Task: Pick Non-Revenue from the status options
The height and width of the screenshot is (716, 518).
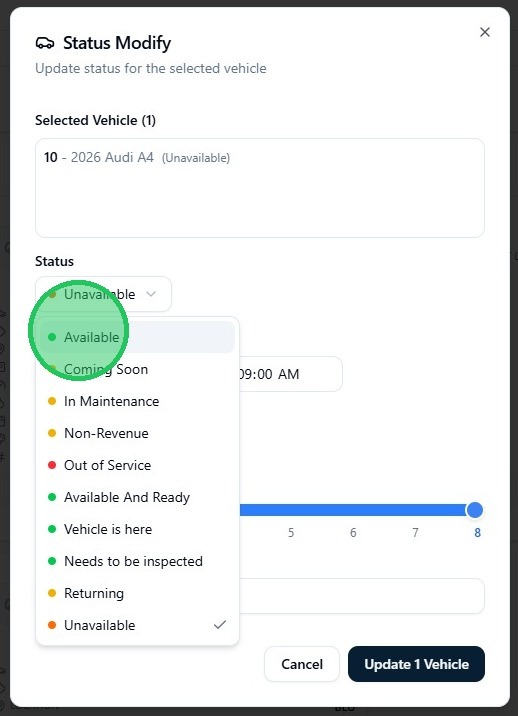Action: [137, 433]
